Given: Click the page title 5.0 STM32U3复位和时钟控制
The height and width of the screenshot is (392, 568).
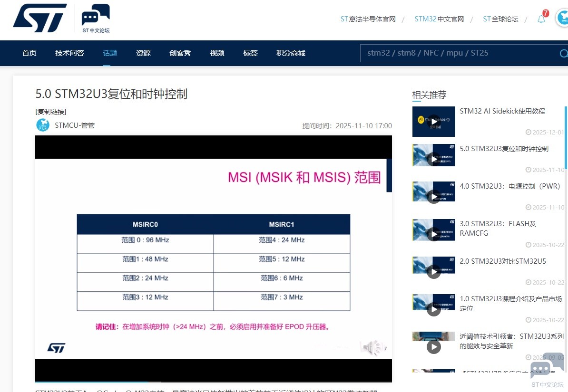Looking at the screenshot, I should pyautogui.click(x=111, y=94).
